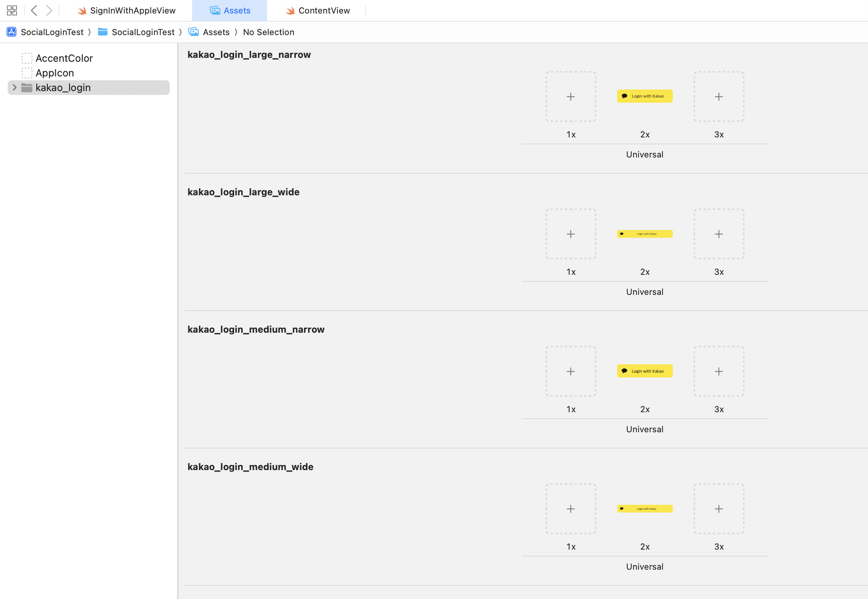Select the AppIcon asset
868x599 pixels.
tap(55, 73)
